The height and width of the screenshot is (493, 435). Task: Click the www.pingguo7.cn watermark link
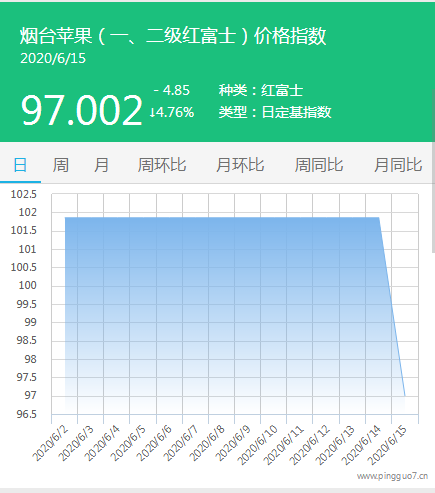[x=392, y=476]
